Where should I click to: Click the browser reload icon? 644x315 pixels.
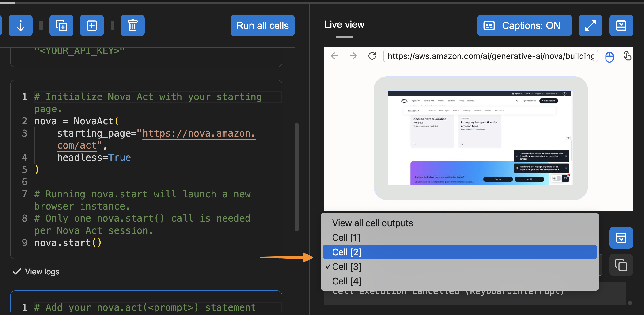pyautogui.click(x=372, y=56)
